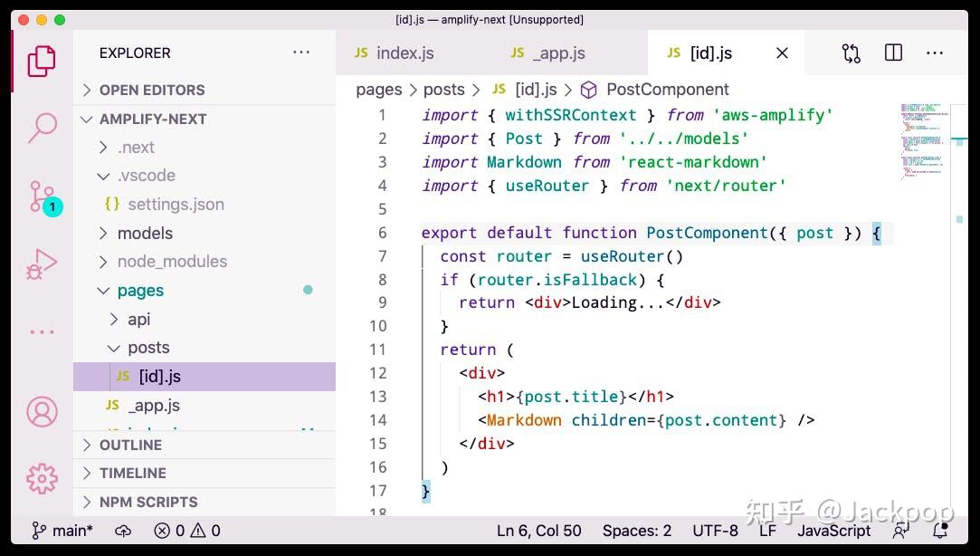Open the Run and Debug view
Viewport: 980px width, 556px height.
[x=42, y=264]
